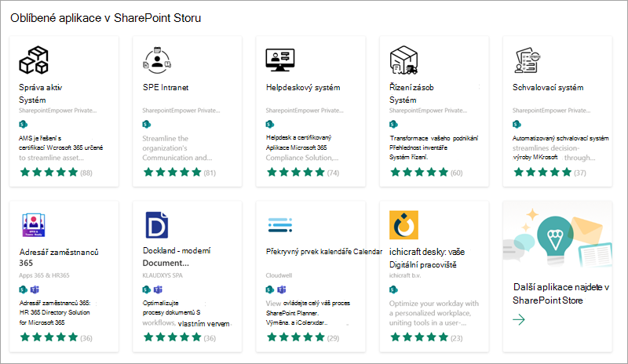This screenshot has height=364, width=628.
Task: Click Teams badge on Calendar overlay card
Action: pos(282,289)
